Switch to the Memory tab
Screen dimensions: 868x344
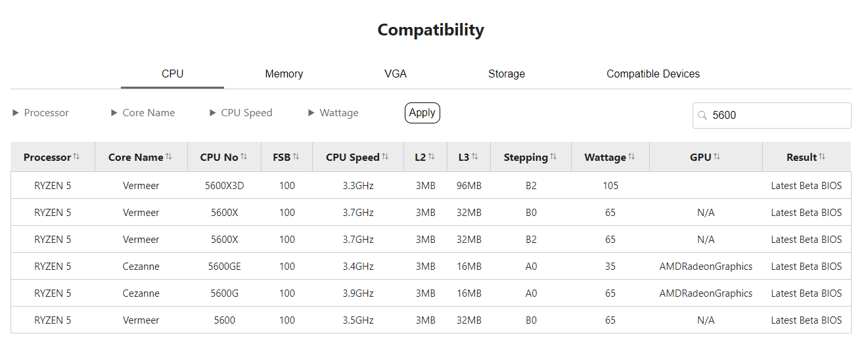[284, 74]
